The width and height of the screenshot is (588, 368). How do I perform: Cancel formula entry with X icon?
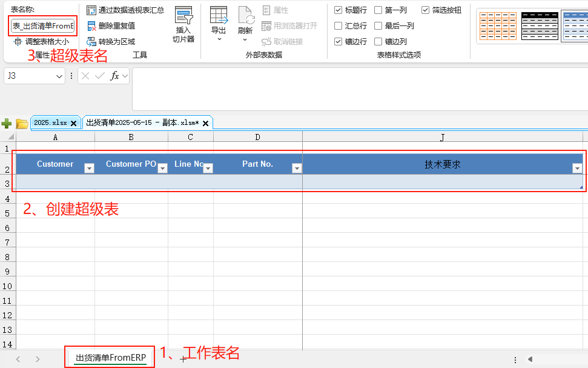pos(85,76)
